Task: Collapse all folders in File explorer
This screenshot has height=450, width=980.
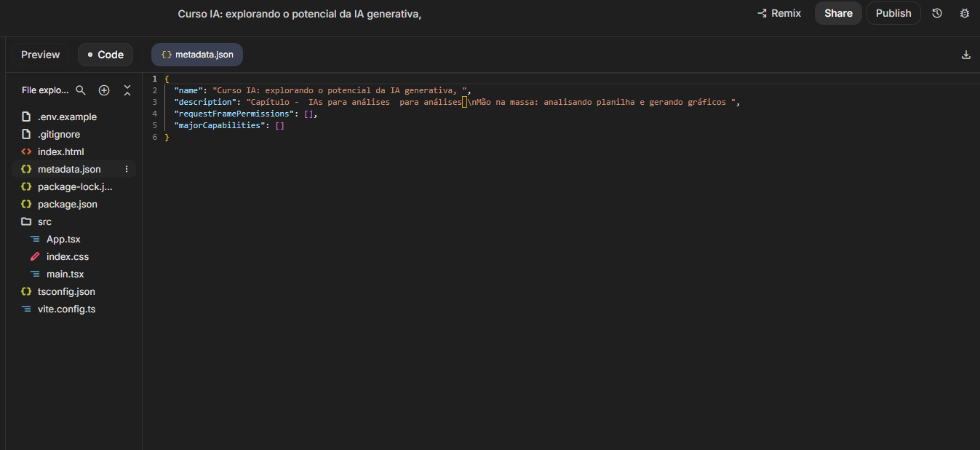Action: [127, 90]
